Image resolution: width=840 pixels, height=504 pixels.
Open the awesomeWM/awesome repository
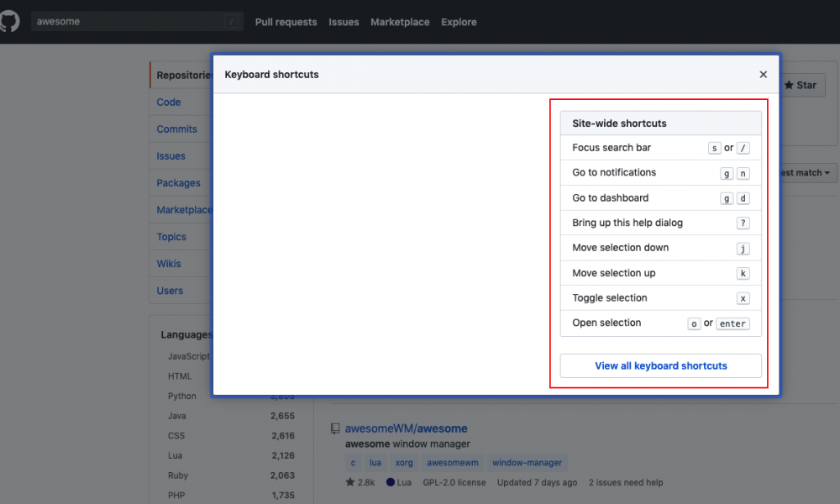pos(407,428)
